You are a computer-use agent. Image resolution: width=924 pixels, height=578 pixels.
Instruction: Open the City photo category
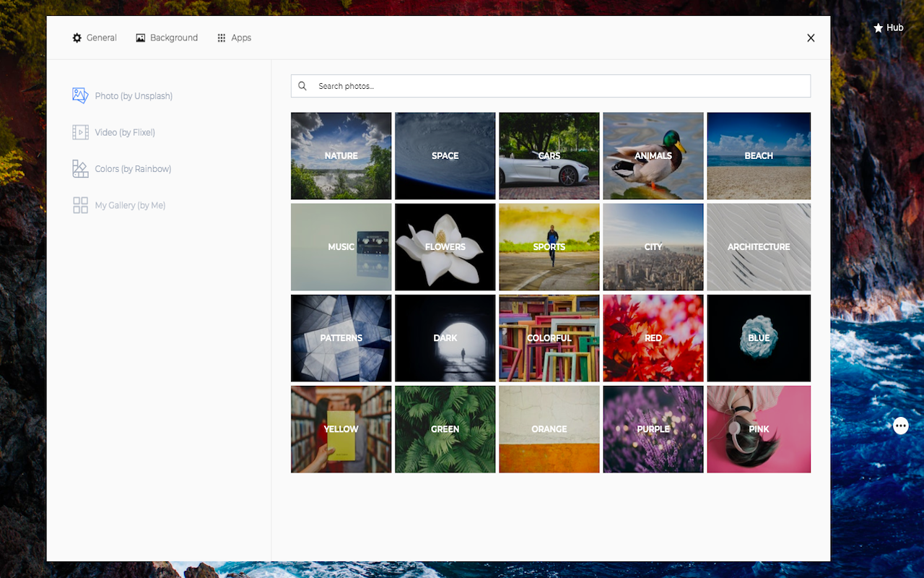coord(653,247)
